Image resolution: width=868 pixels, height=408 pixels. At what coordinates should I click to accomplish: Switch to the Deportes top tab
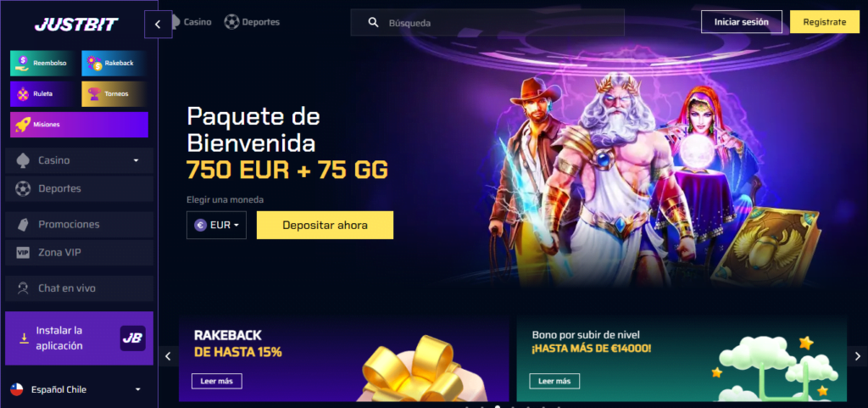pos(252,22)
